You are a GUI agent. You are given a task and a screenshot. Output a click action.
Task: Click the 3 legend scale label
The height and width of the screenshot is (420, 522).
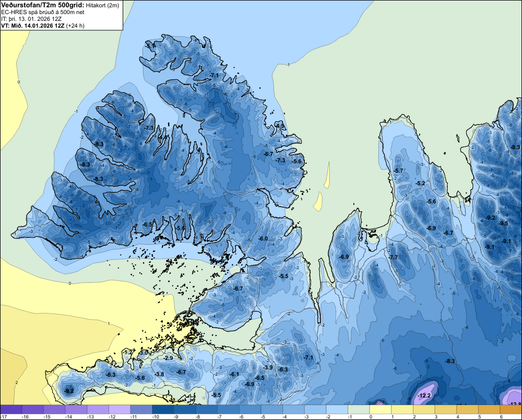[436, 417]
